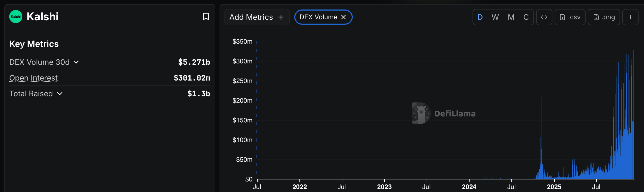This screenshot has height=192, width=644.
Task: Switch chart to Monthly interval
Action: [511, 17]
